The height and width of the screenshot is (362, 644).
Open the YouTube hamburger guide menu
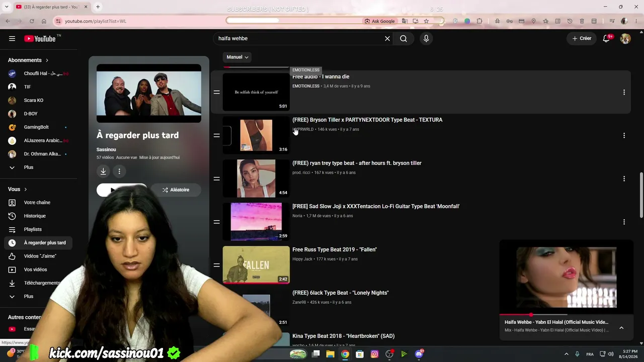[x=12, y=39]
